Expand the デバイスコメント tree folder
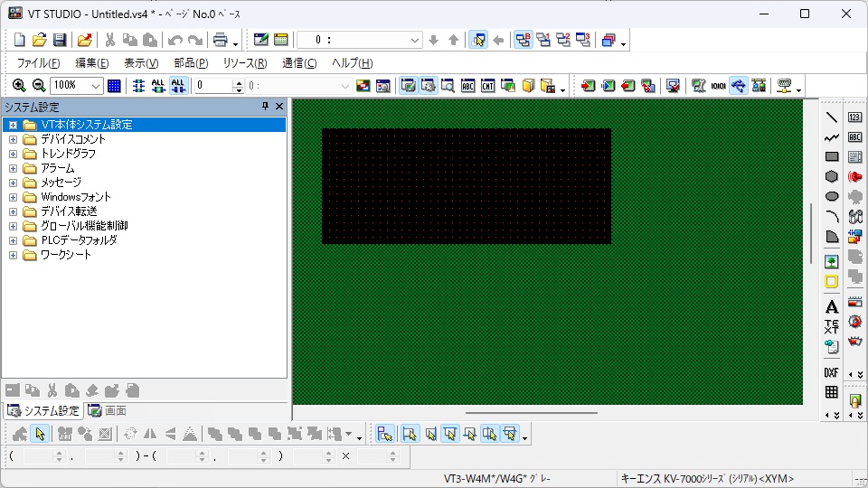The image size is (868, 488). (x=13, y=139)
